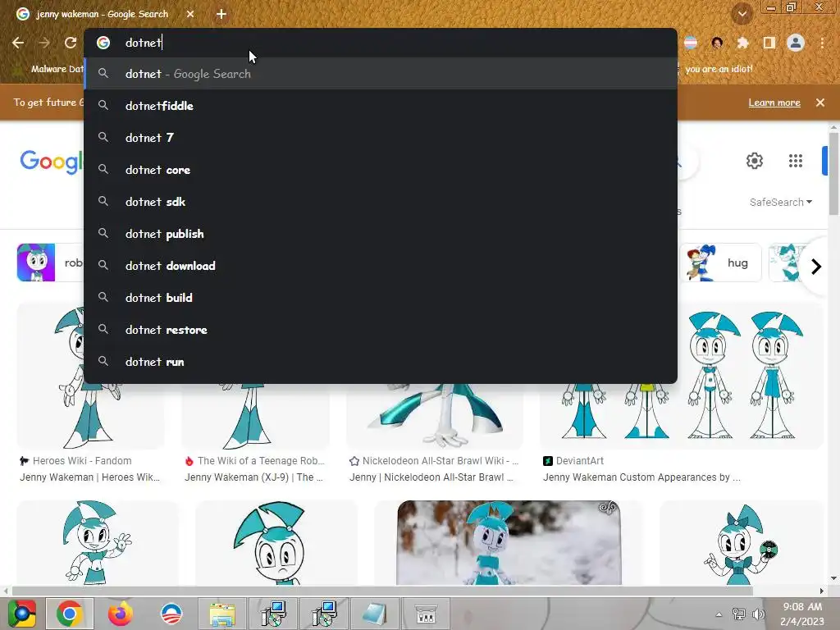Open the Google apps grid icon
Screen dimensions: 840x630
pyautogui.click(x=796, y=161)
